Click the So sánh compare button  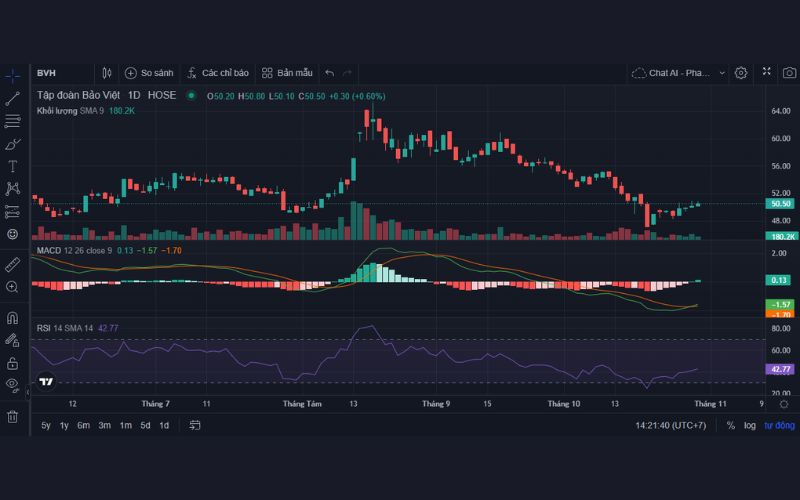149,73
